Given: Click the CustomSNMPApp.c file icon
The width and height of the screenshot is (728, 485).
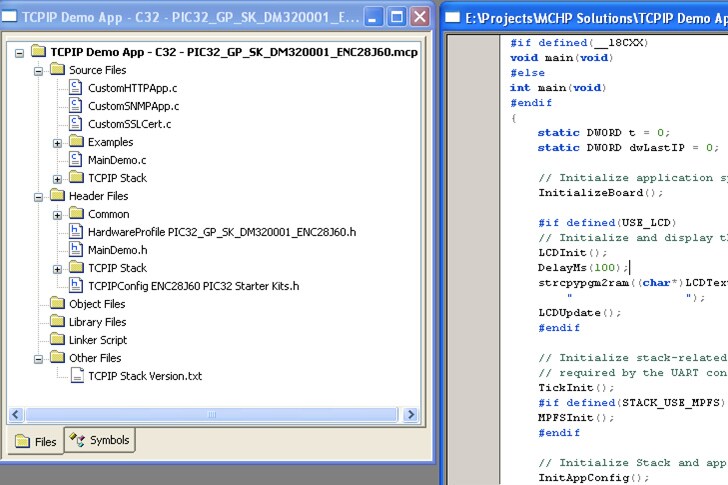Looking at the screenshot, I should coord(76,105).
